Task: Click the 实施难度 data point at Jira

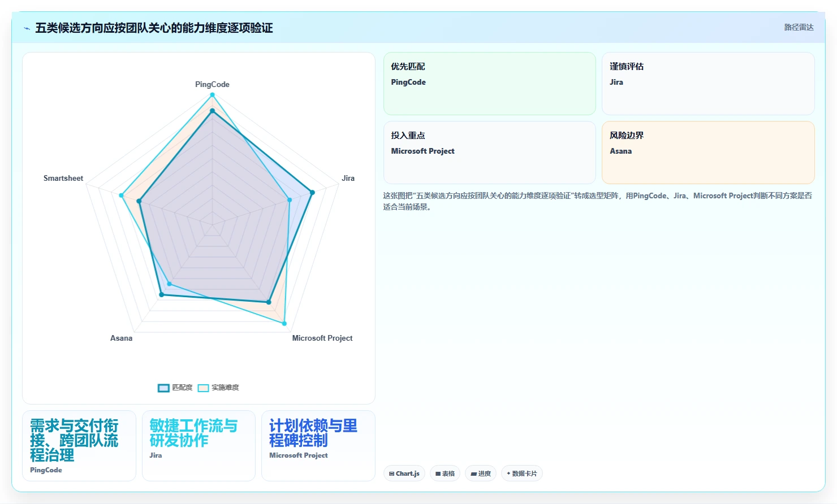Action: [290, 199]
